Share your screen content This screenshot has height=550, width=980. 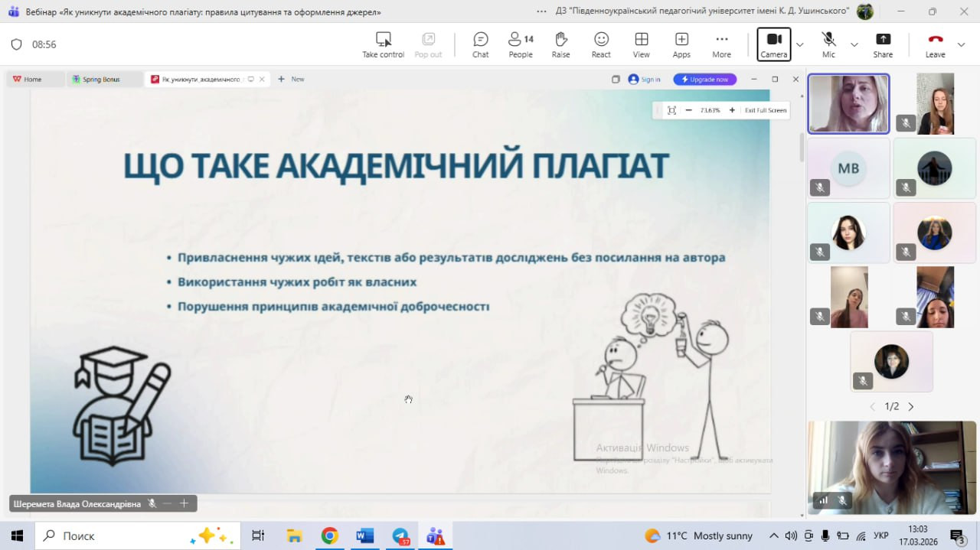click(883, 44)
